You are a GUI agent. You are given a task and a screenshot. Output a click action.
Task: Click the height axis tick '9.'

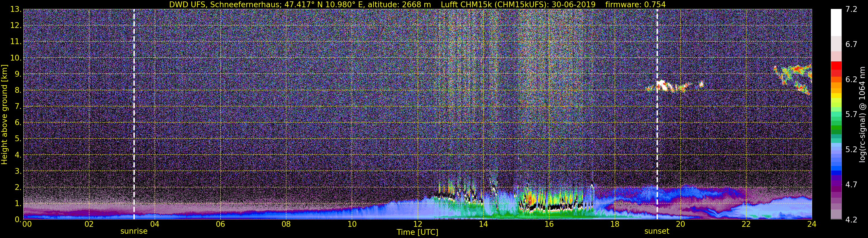coord(18,74)
